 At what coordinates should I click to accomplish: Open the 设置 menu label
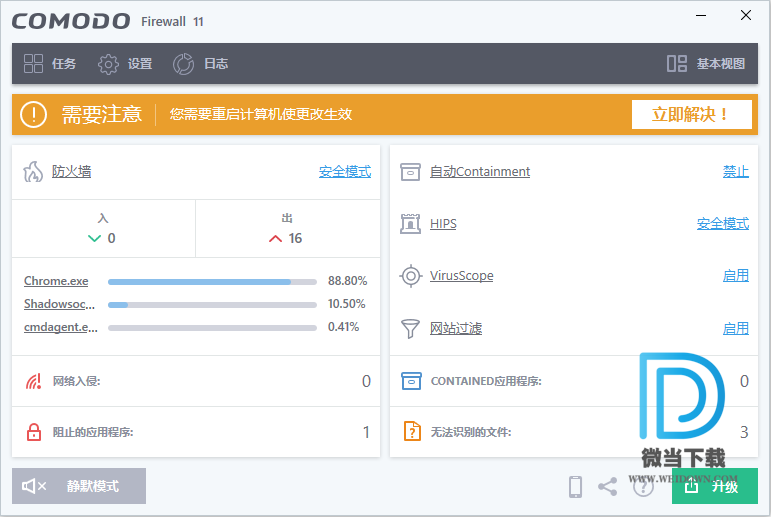coord(140,64)
